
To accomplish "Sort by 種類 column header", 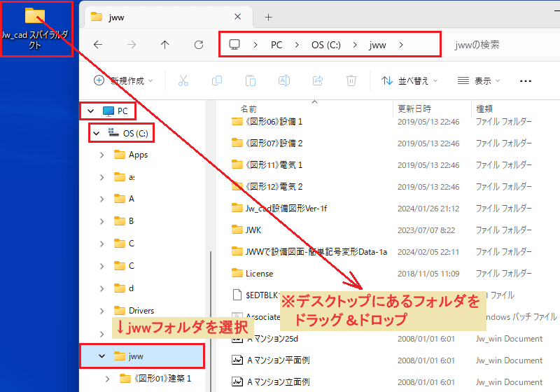I will pyautogui.click(x=484, y=109).
